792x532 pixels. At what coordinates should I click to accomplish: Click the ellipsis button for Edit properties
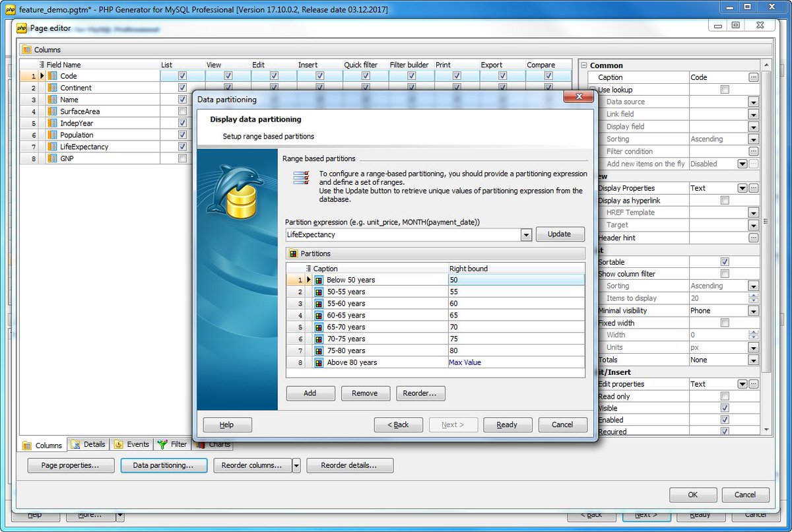(x=753, y=384)
